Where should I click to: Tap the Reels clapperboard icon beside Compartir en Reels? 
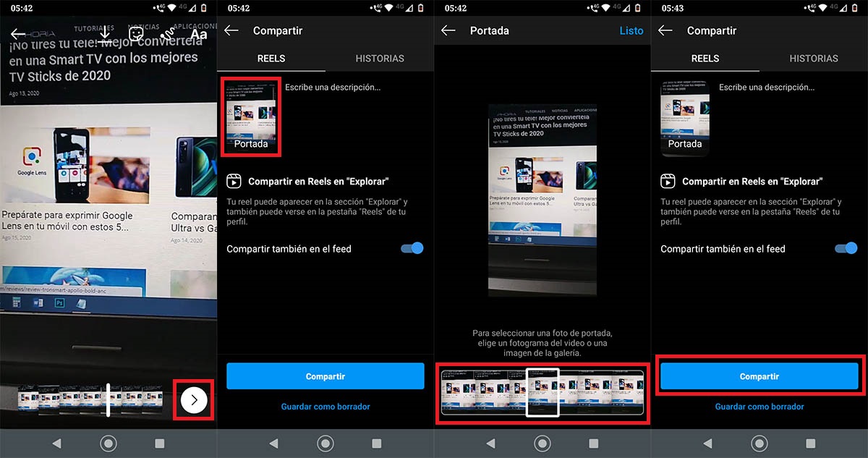click(233, 181)
